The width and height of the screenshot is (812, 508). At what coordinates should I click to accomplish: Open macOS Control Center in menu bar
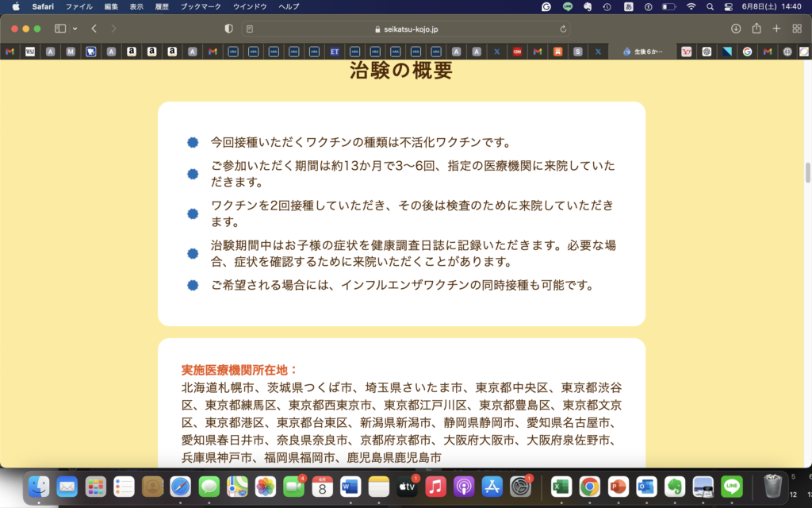tap(730, 6)
